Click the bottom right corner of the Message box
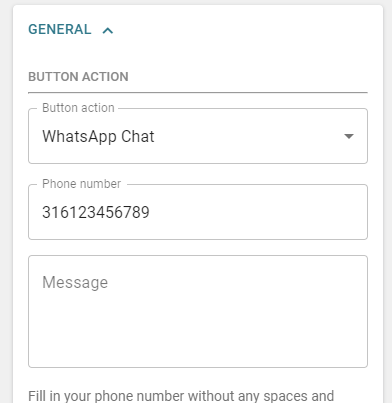Screen dimensions: 392x403 pos(363,363)
